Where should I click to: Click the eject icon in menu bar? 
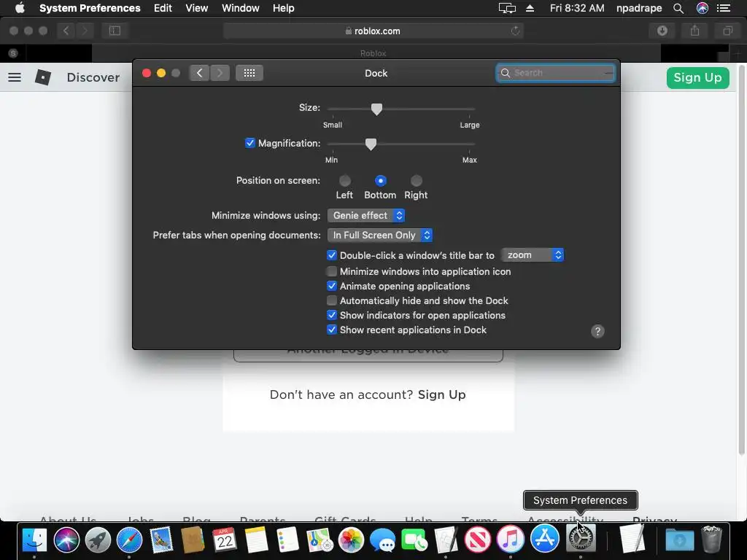(x=530, y=8)
